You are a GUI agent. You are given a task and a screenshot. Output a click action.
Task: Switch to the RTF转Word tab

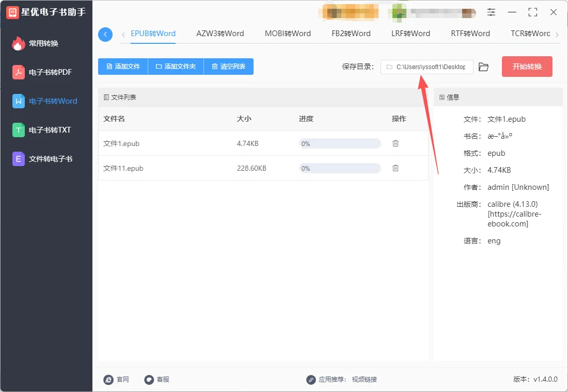[x=470, y=34]
